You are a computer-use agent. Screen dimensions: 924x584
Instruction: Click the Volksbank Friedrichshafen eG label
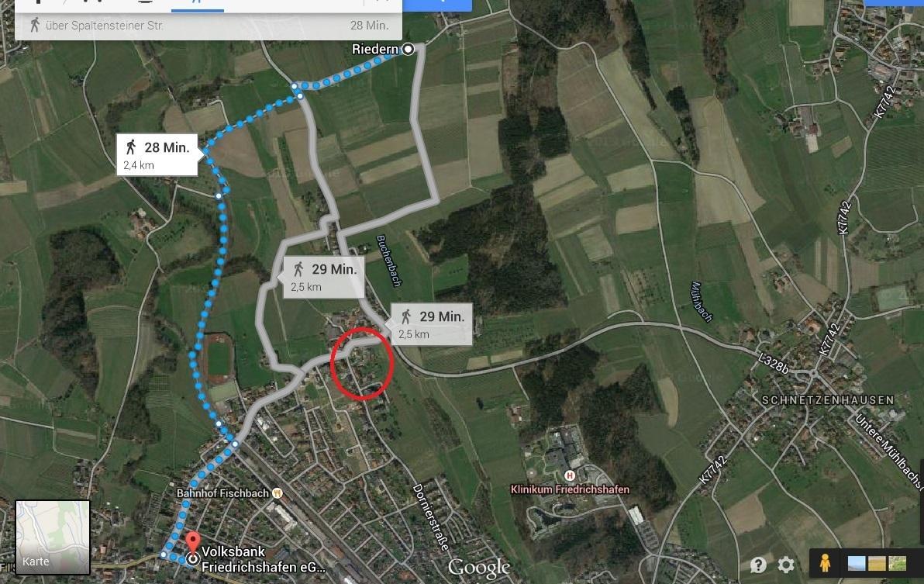pyautogui.click(x=264, y=559)
